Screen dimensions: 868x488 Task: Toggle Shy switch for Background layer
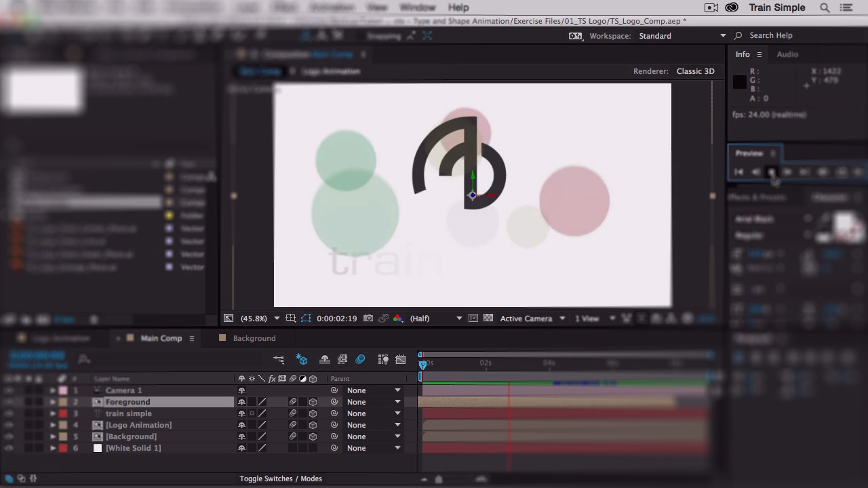tap(241, 436)
